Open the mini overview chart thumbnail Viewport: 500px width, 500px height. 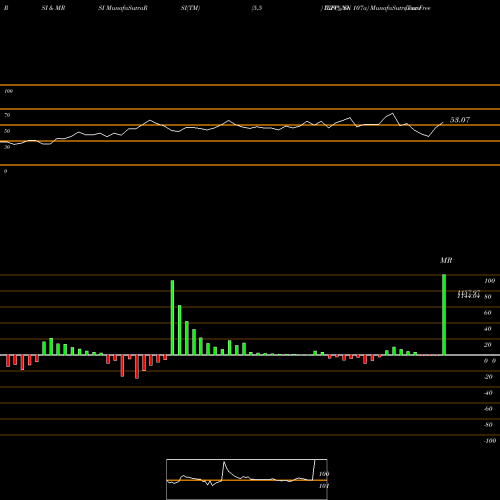(247, 479)
